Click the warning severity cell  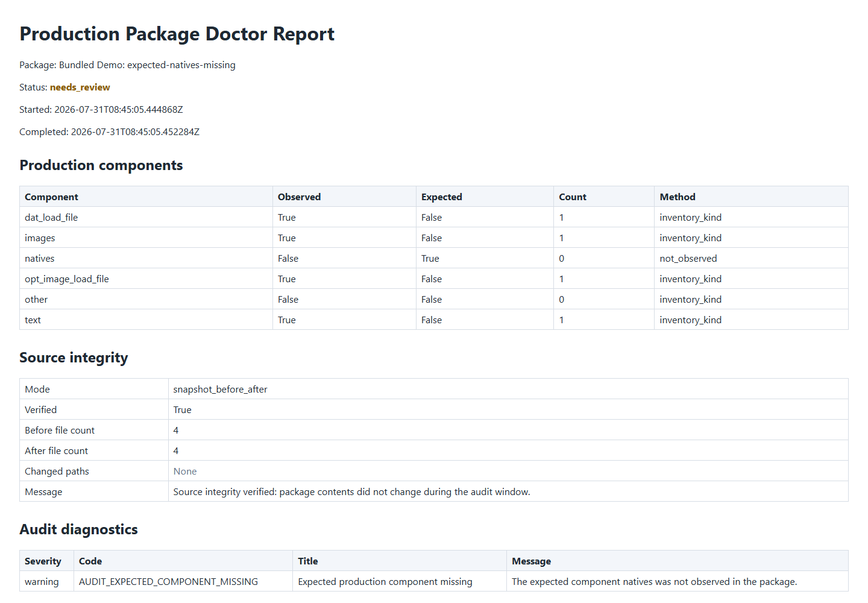click(46, 581)
